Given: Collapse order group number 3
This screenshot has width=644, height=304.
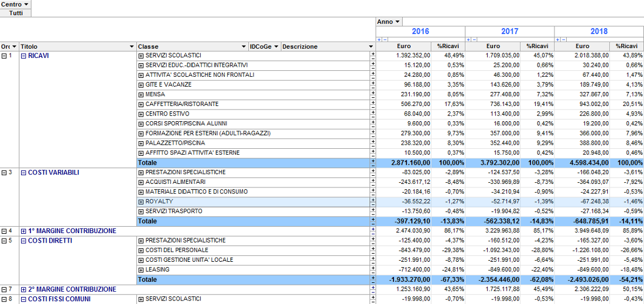Looking at the screenshot, I should pos(4,173).
